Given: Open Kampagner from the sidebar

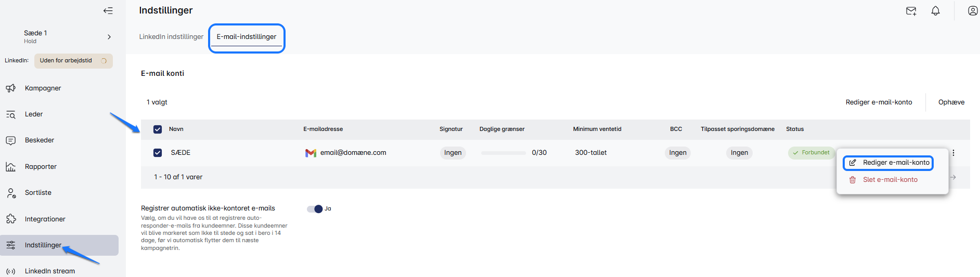Looking at the screenshot, I should point(43,88).
